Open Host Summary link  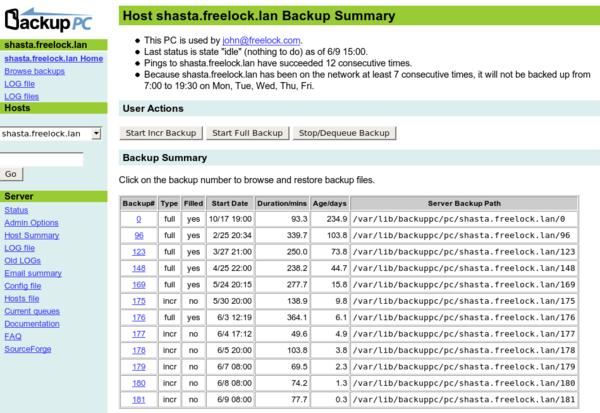[x=32, y=235]
